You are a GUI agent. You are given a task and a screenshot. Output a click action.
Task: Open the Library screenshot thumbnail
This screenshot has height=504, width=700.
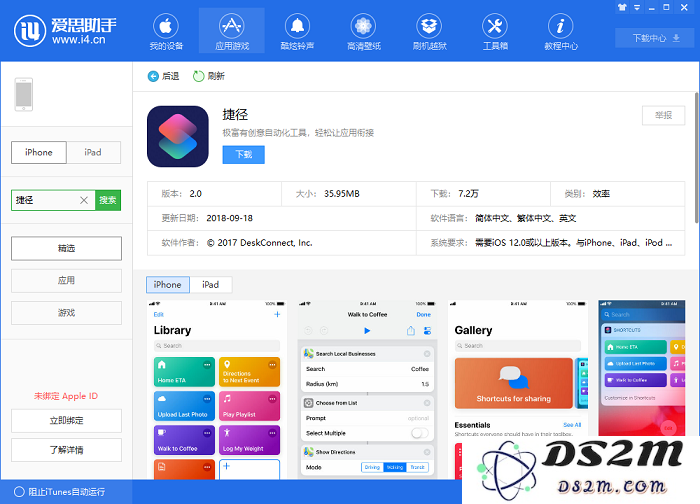click(x=217, y=390)
